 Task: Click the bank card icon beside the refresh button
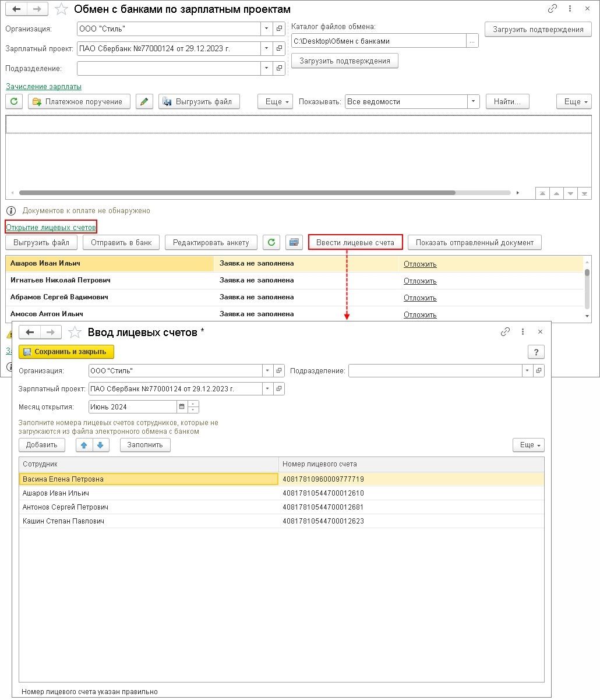coord(294,242)
